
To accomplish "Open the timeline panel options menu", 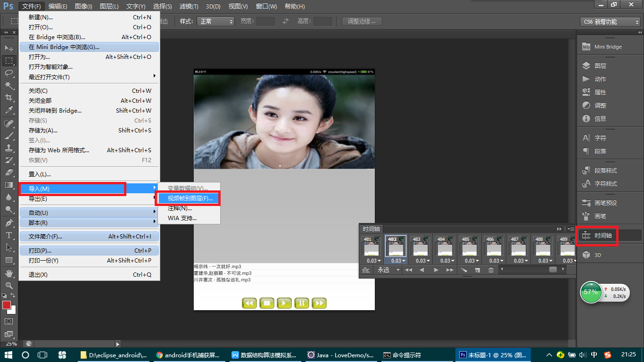I will 571,229.
